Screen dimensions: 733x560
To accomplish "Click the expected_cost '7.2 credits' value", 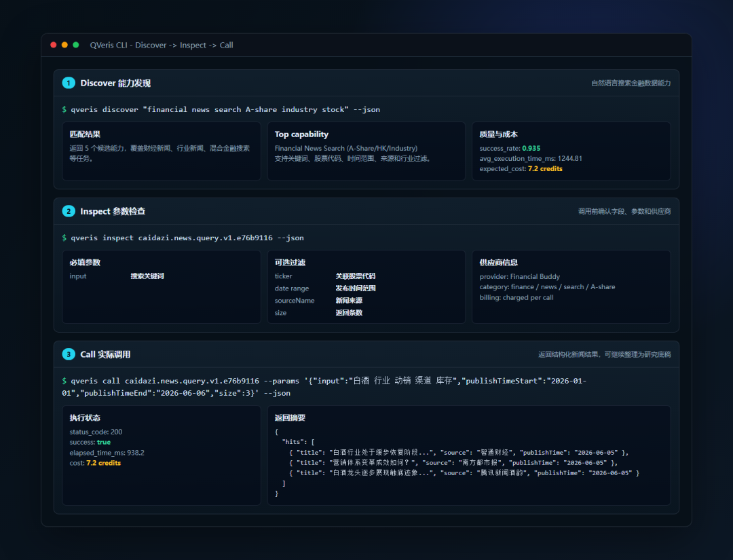I will point(545,169).
